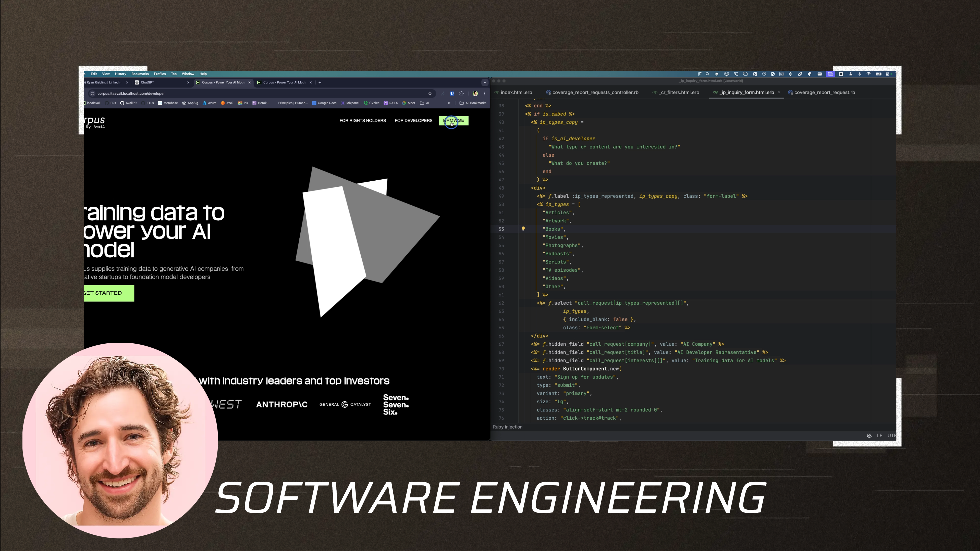Open the Chrome profile avatar
The width and height of the screenshot is (980, 551).
pyautogui.click(x=475, y=94)
